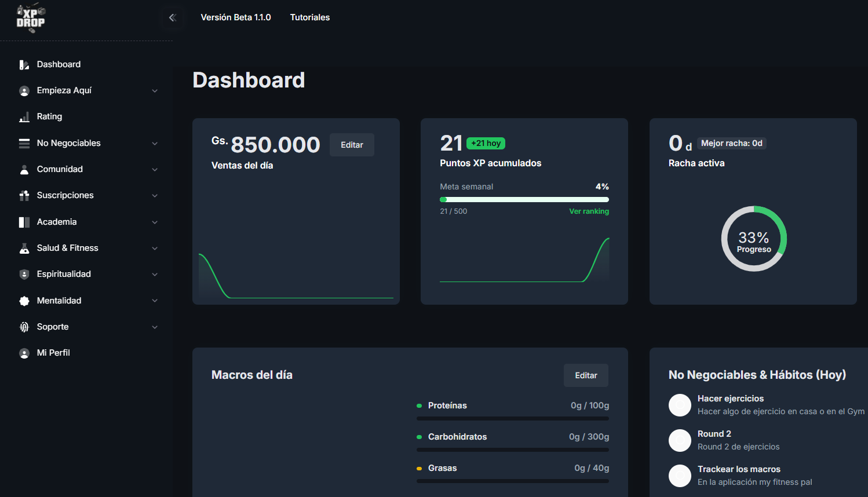Click the Meta semanal progress bar
Viewport: 868px width, 497px height.
(x=524, y=199)
